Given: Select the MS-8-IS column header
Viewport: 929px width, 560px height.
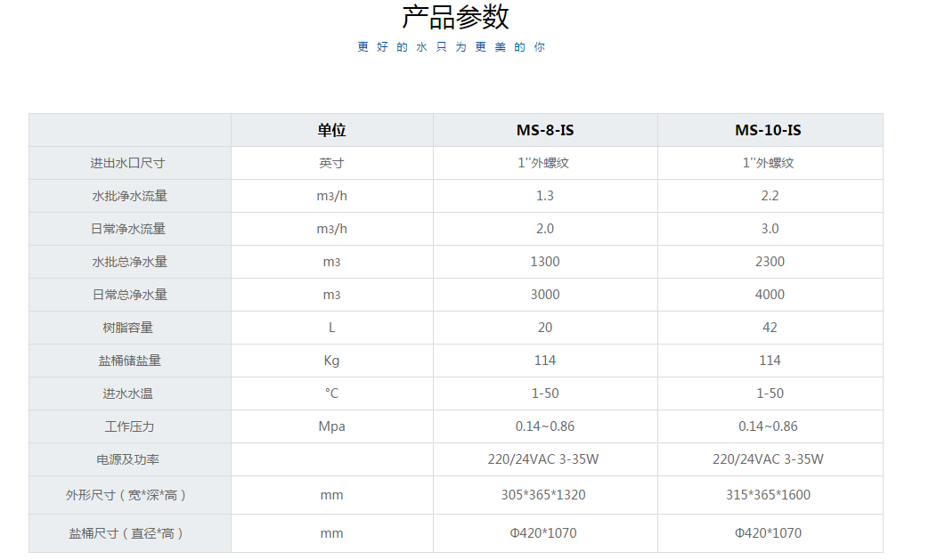Looking at the screenshot, I should [x=544, y=130].
